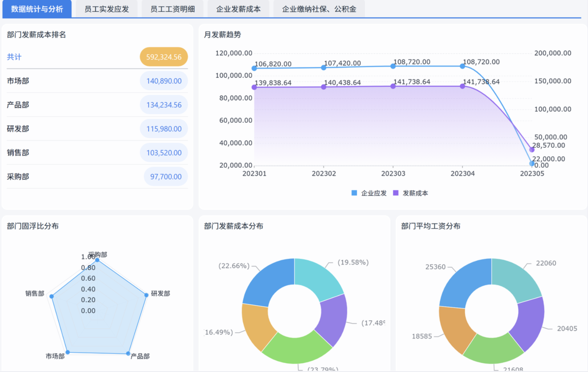Click the 市场部 point on the radar chart
This screenshot has width=588, height=372.
68,352
